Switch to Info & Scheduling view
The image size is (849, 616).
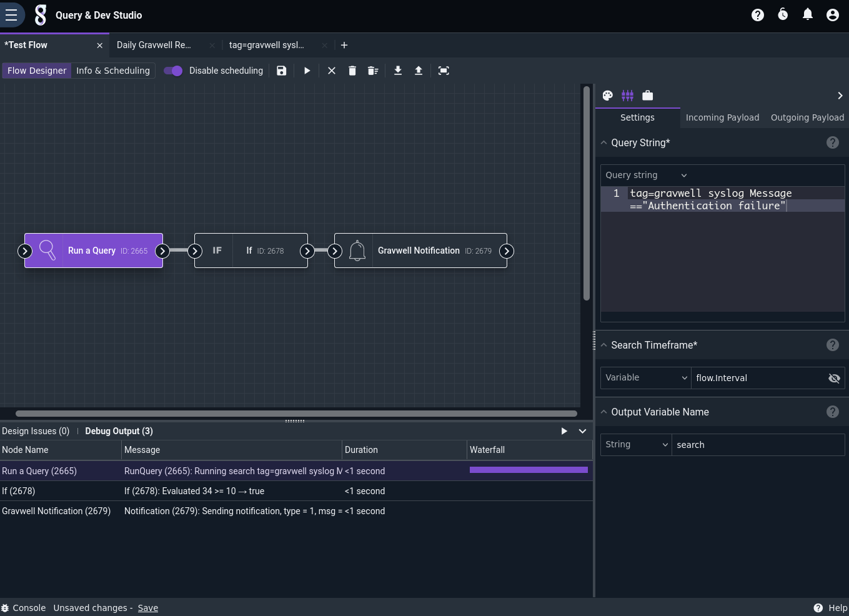(113, 71)
